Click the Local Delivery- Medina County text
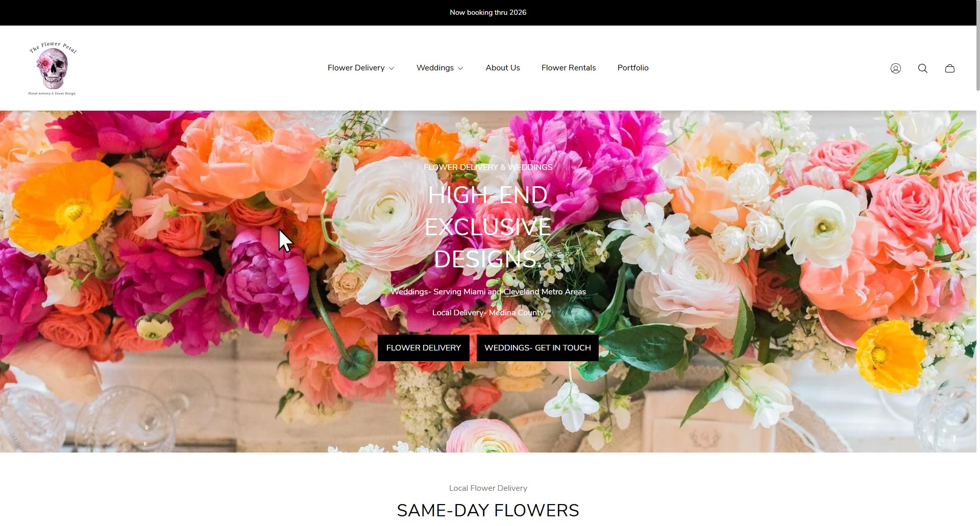Image resolution: width=980 pixels, height=526 pixels. (488, 313)
